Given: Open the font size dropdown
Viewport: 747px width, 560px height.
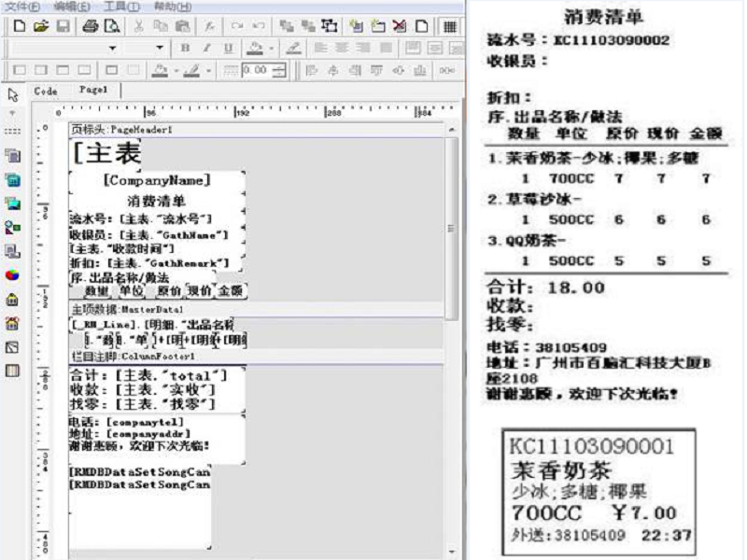Looking at the screenshot, I should click(160, 48).
